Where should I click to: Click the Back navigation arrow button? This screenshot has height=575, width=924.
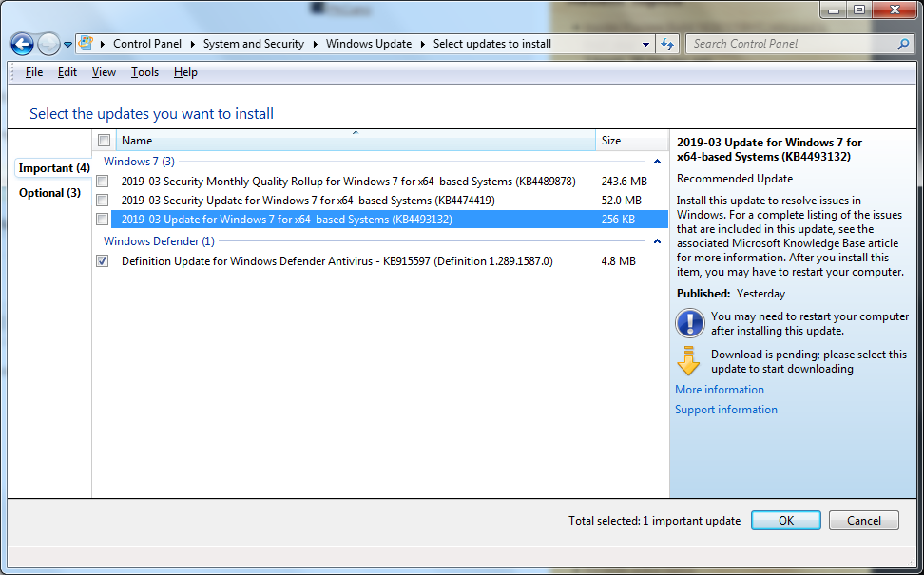22,44
